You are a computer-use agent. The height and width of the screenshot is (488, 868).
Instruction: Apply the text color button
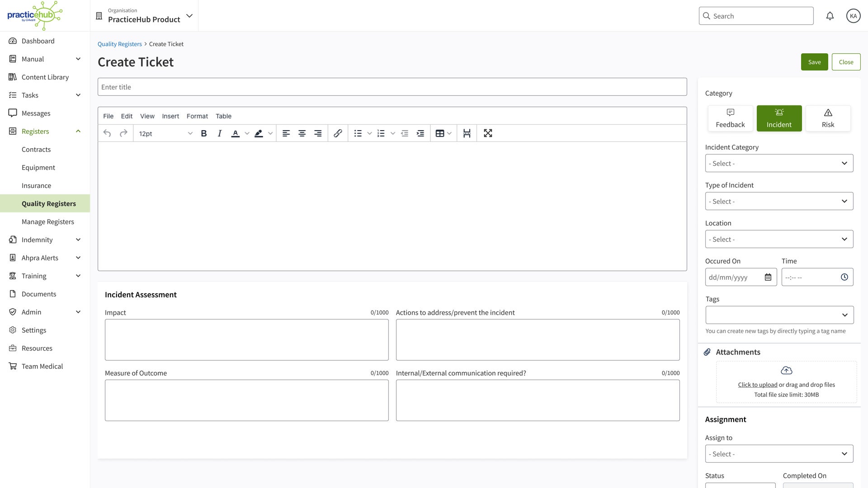pos(236,133)
